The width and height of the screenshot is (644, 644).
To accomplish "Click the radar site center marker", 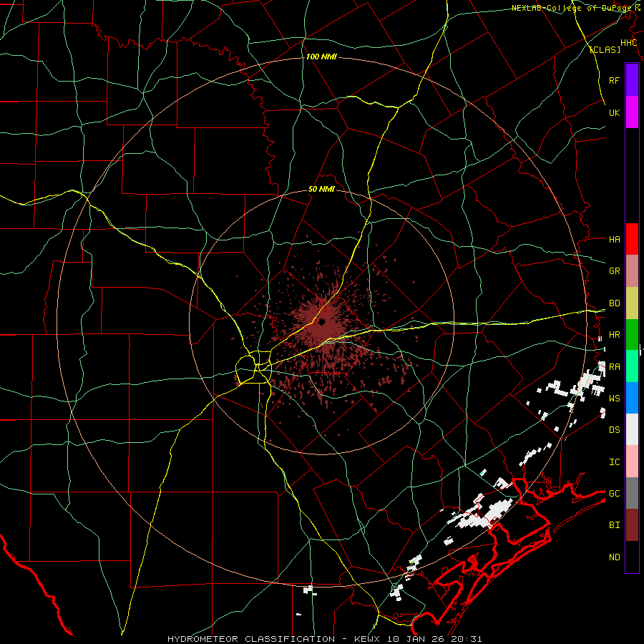I will click(321, 322).
